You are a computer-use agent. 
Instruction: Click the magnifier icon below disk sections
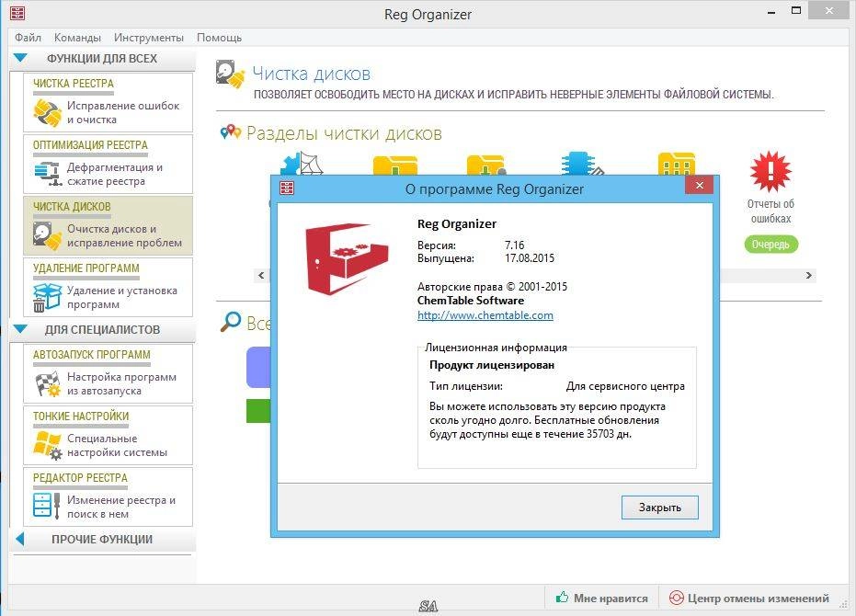click(231, 321)
